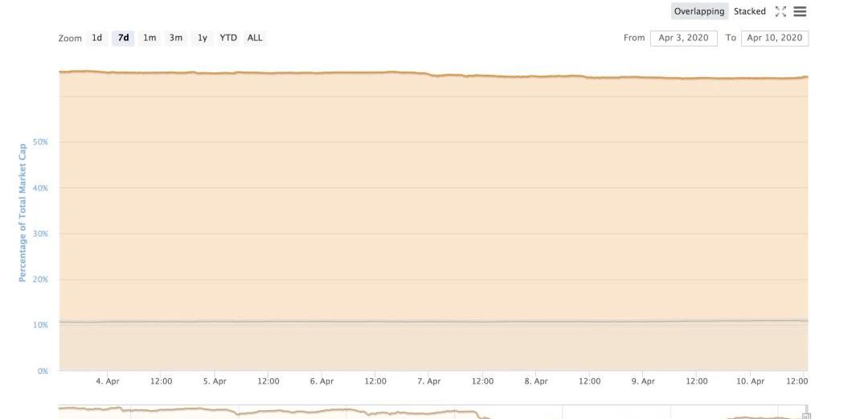Viewport: 868px width, 419px height.
Task: Click the orange top dominance line
Action: [321, 72]
